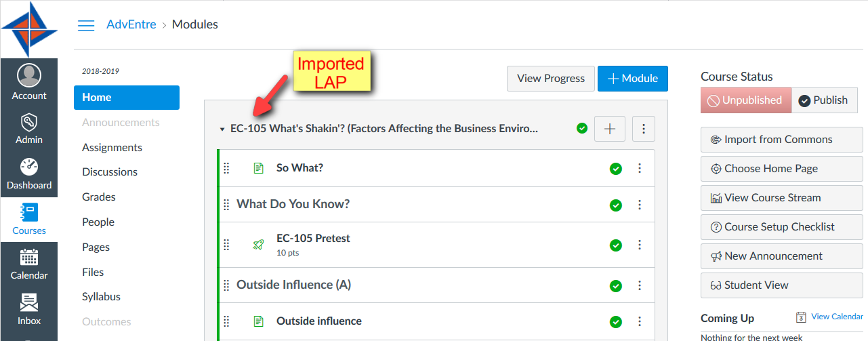Select Grades in the course navigation
Screen dimensions: 868x341
[99, 197]
